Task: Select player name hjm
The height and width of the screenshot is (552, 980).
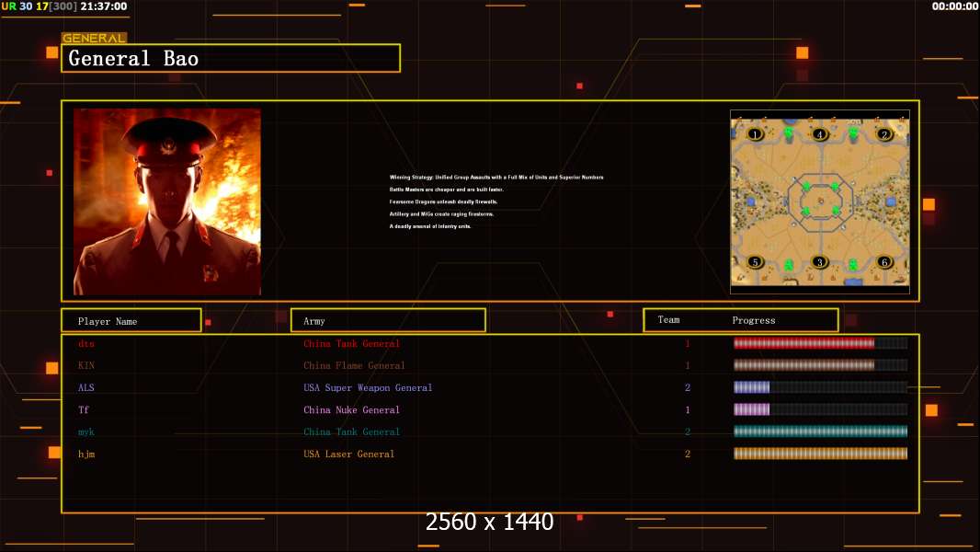Action: 86,454
